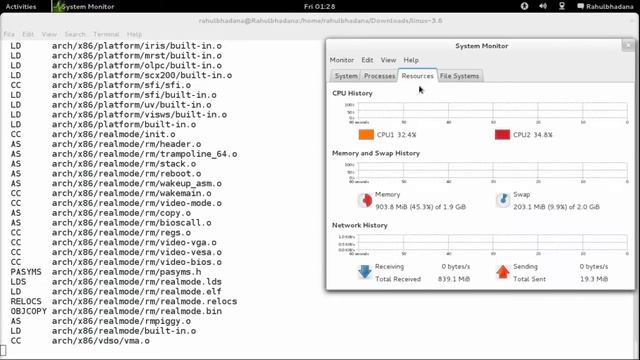This screenshot has width=640, height=360.
Task: Switch to the Processes tab
Action: [379, 76]
